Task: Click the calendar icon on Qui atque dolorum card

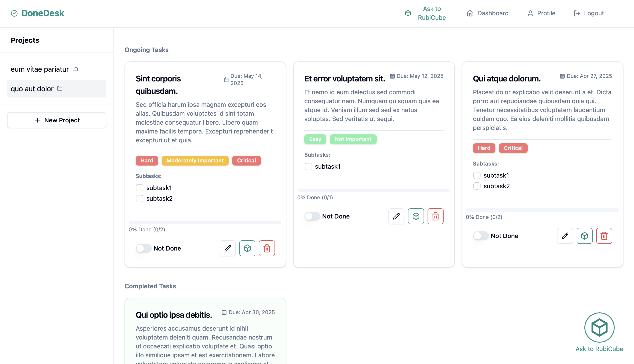Action: coord(562,76)
